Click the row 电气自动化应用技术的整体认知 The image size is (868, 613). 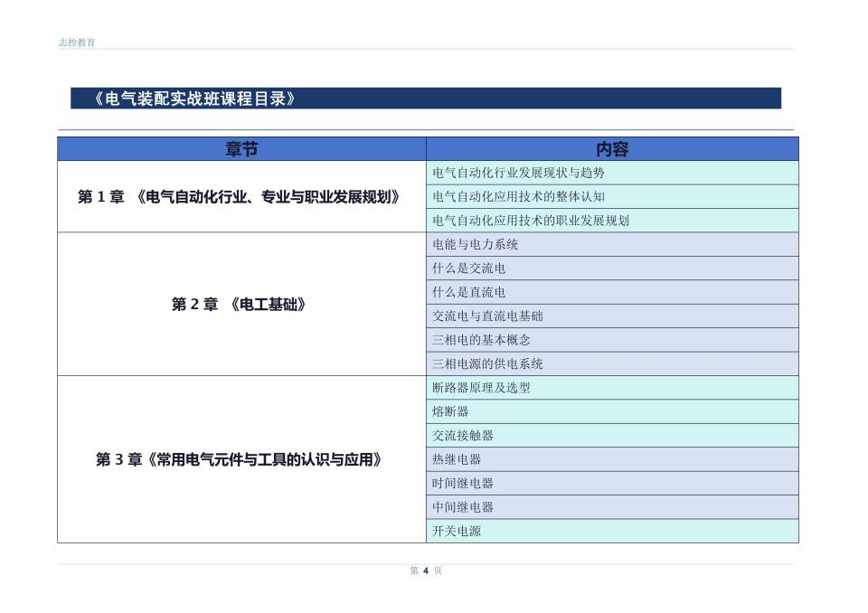(612, 196)
